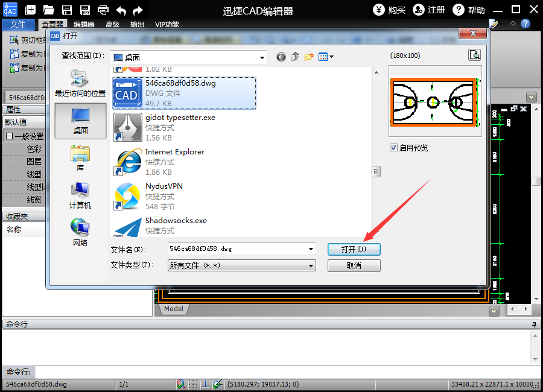Toggle the checkmark pen icon in status bar
Screen dimensions: 543x392
[x=217, y=384]
